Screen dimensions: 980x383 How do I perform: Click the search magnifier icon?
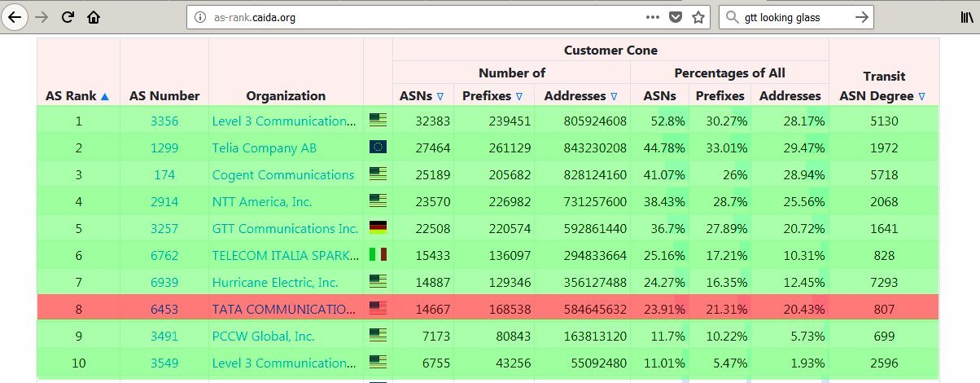(x=733, y=16)
